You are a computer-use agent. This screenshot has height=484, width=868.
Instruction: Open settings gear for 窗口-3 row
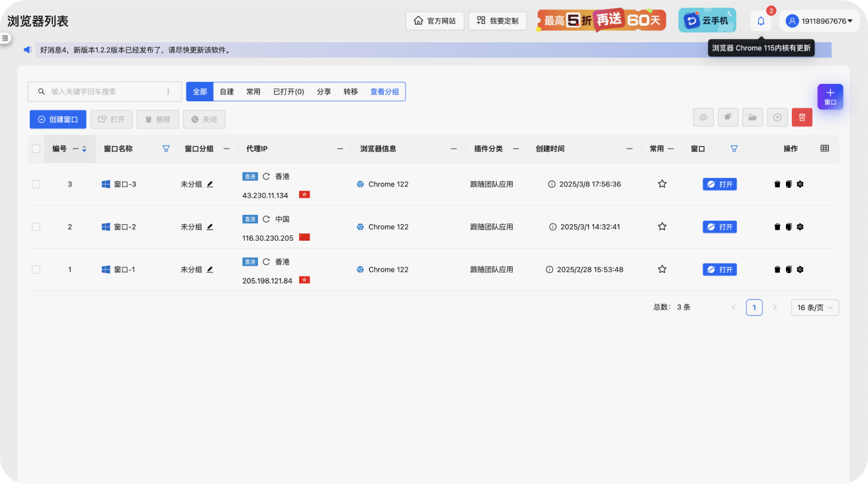click(800, 184)
